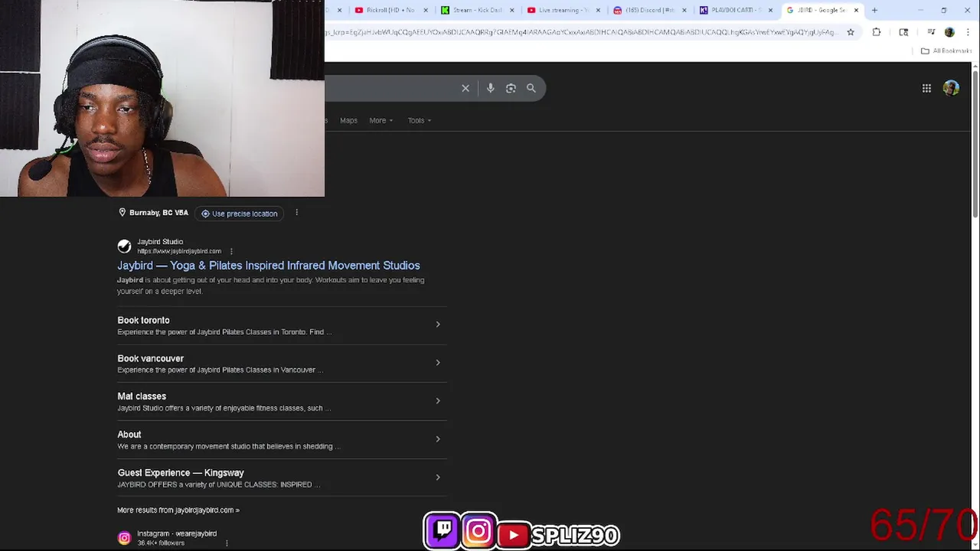This screenshot has height=551, width=980.
Task: Open Chrome extensions puzzle icon
Action: pos(877,32)
